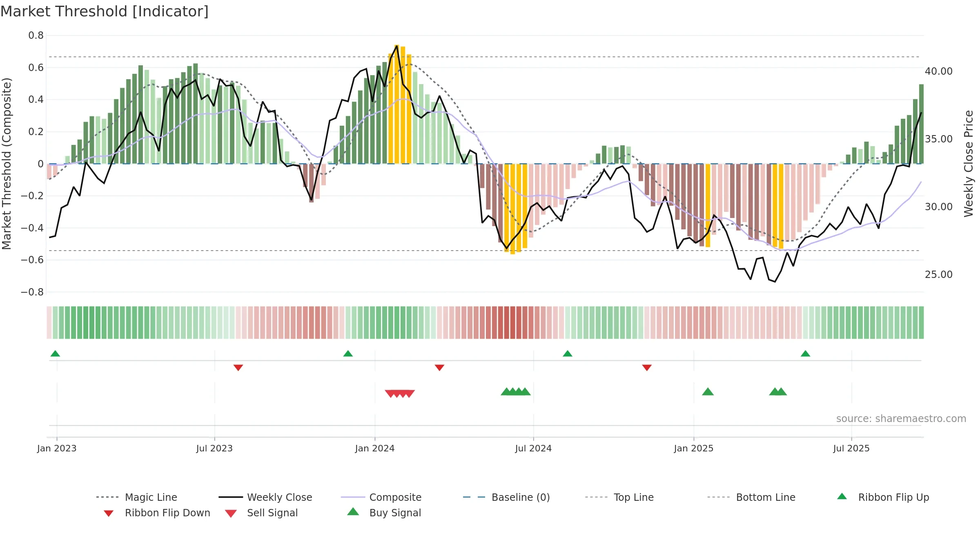
Task: Click the source: sharemaestro.com text
Action: [901, 419]
